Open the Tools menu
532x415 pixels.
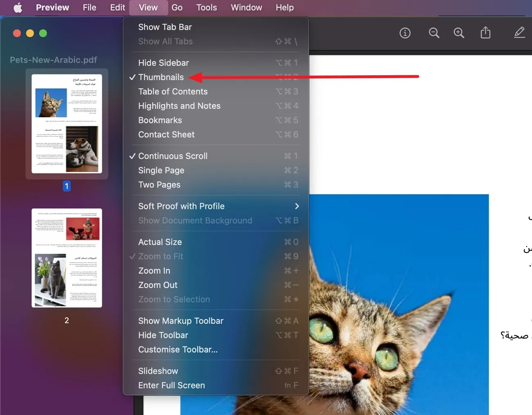click(206, 7)
